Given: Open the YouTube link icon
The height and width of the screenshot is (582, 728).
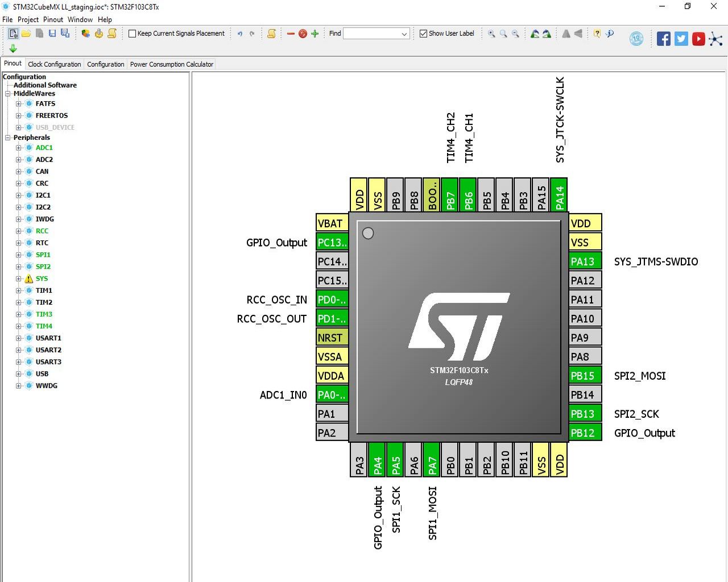Looking at the screenshot, I should (x=698, y=39).
